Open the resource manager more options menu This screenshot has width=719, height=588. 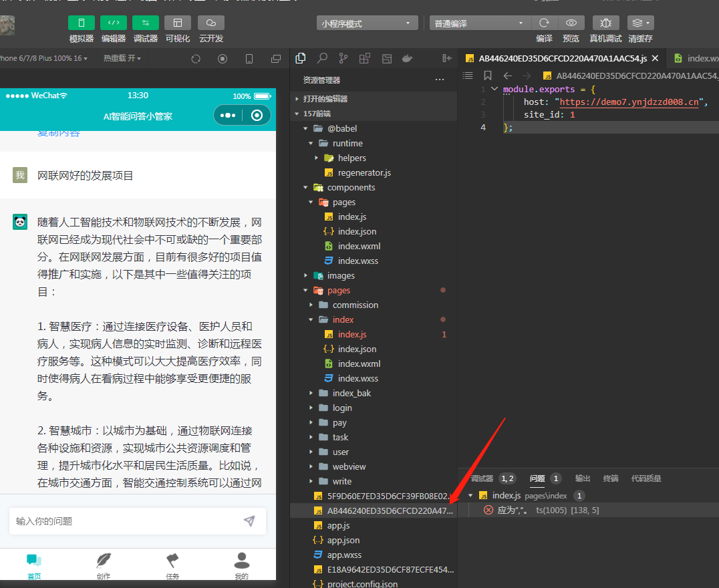pos(439,80)
